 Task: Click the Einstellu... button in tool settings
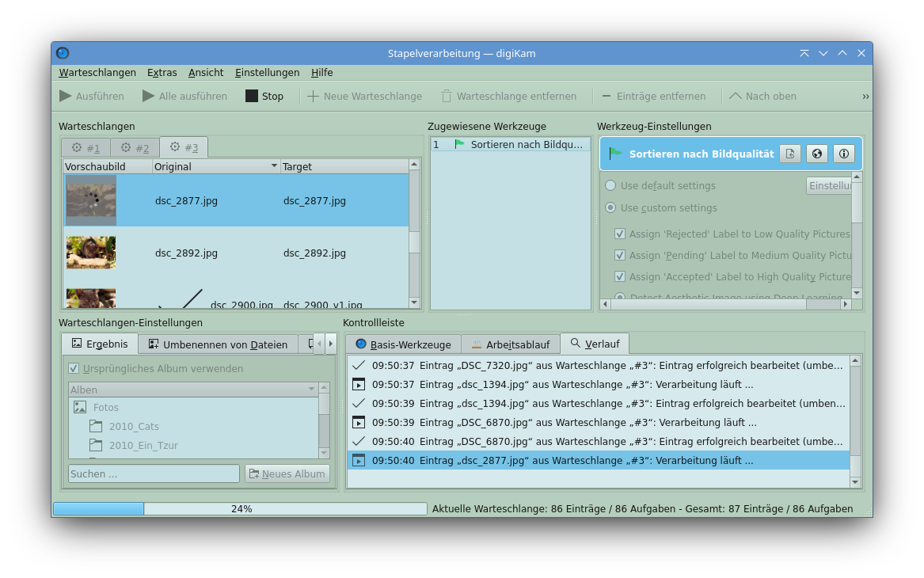[x=828, y=185]
